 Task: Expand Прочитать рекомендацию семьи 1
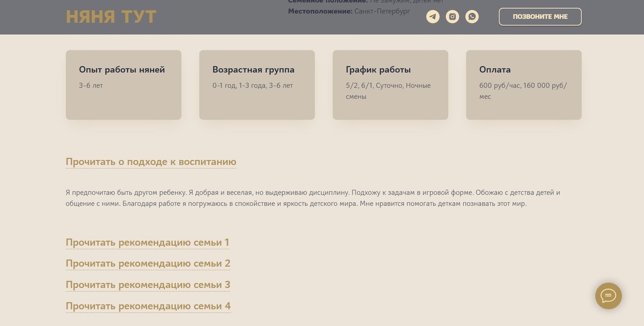pyautogui.click(x=147, y=242)
